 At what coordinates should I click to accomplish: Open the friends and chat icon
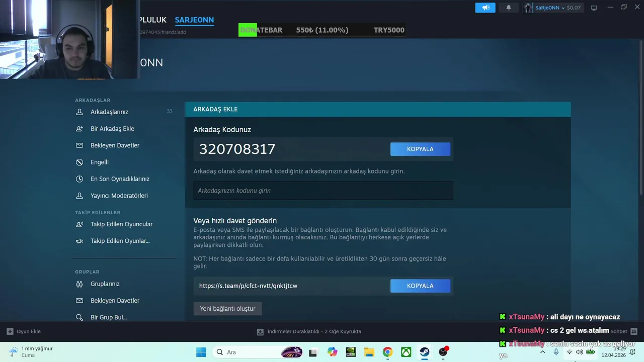[x=633, y=331]
